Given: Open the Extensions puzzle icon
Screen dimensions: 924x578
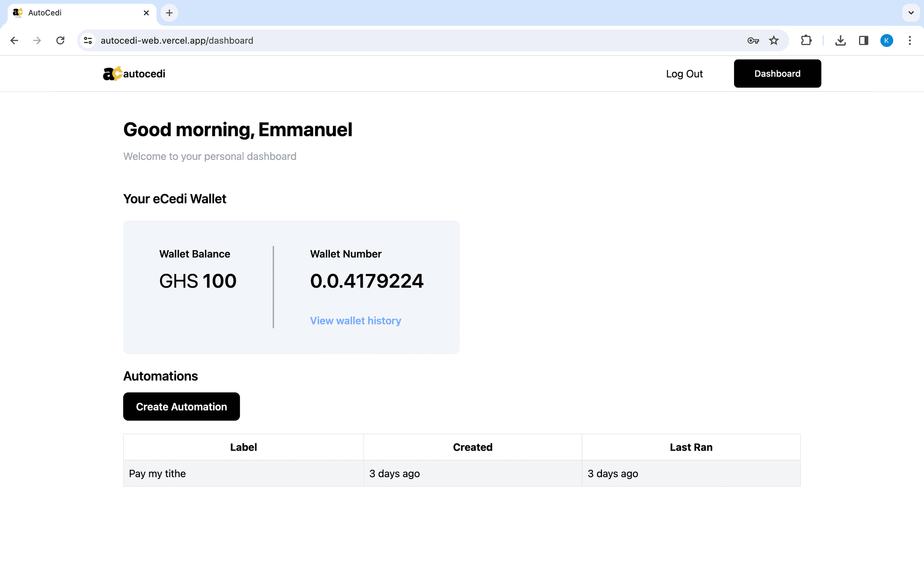Looking at the screenshot, I should click(x=806, y=41).
